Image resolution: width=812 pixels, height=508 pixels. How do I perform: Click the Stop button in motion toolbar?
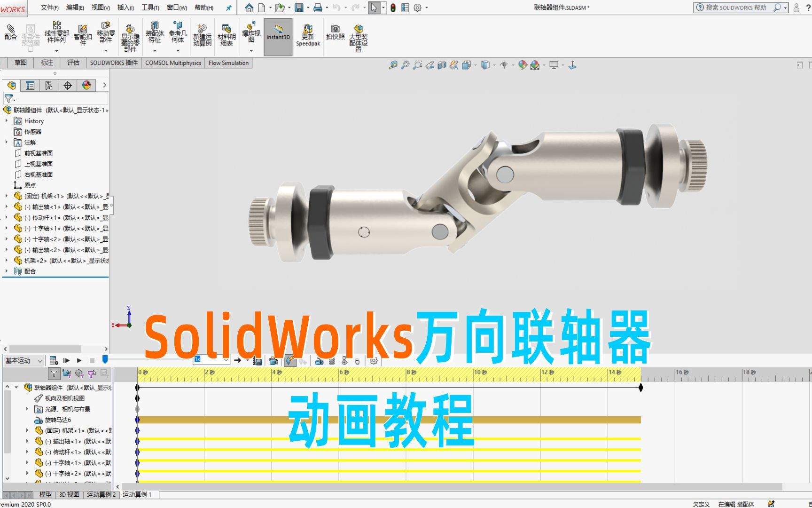point(92,360)
